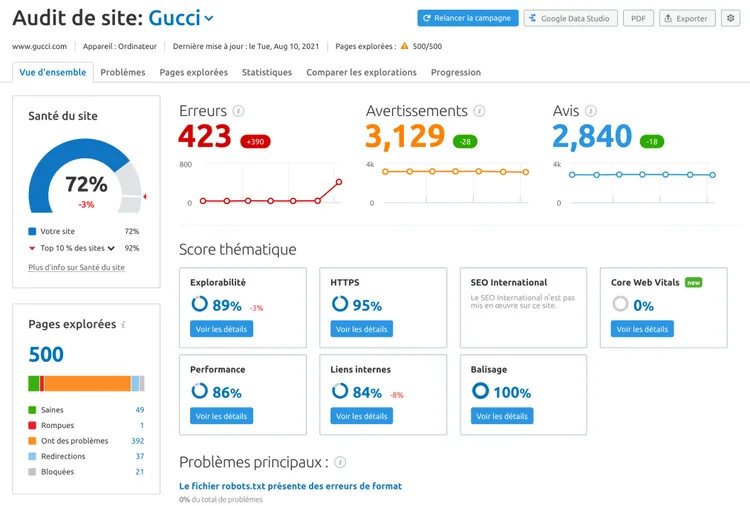Click the warning triangle near 500/500
This screenshot has height=506, width=750.
point(405,46)
